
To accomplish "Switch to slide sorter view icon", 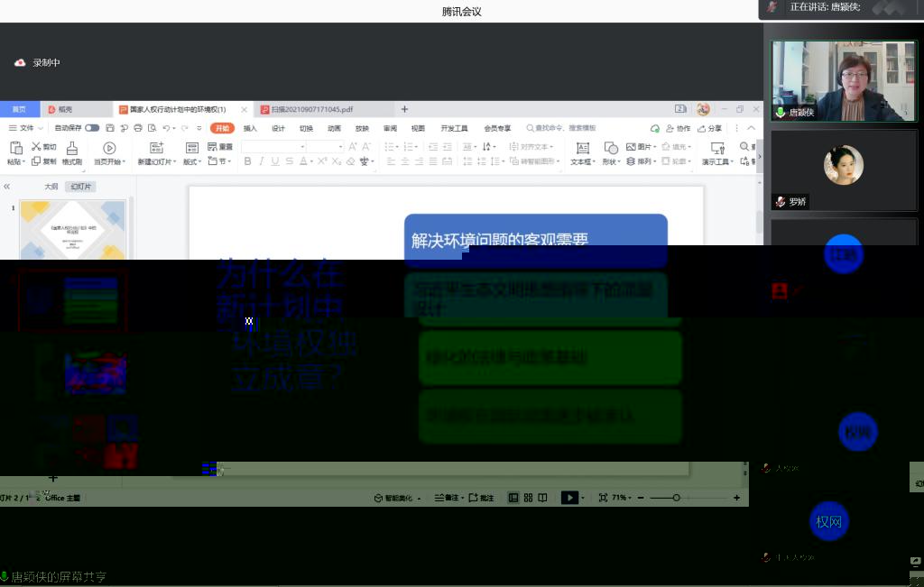I will (x=528, y=498).
